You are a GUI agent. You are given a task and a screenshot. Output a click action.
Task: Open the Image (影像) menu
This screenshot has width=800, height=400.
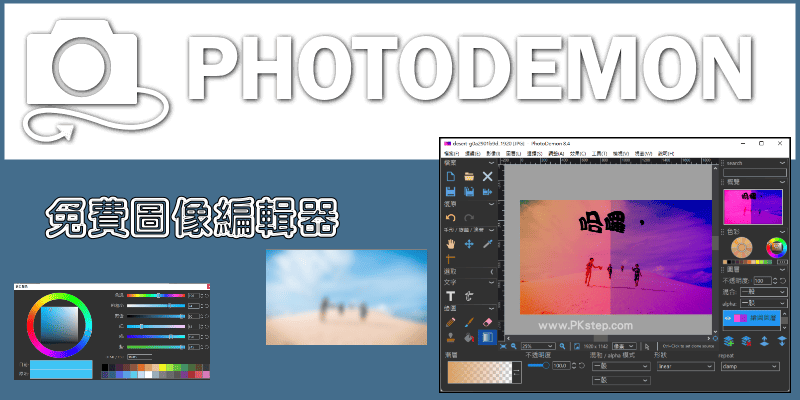point(493,153)
